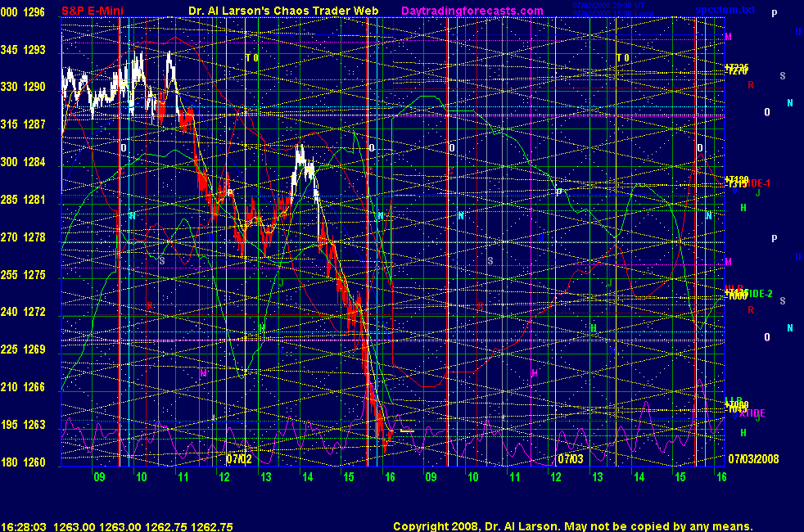Select y-axis label "345 1293"

23,50
